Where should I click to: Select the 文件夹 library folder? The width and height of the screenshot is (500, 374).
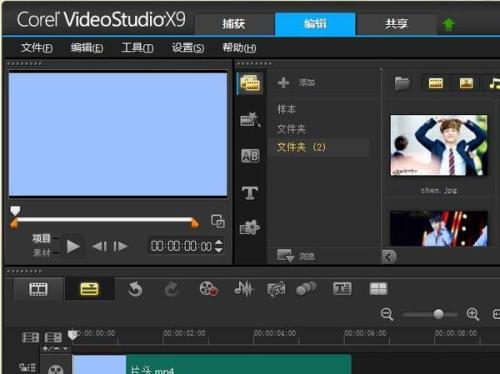291,129
